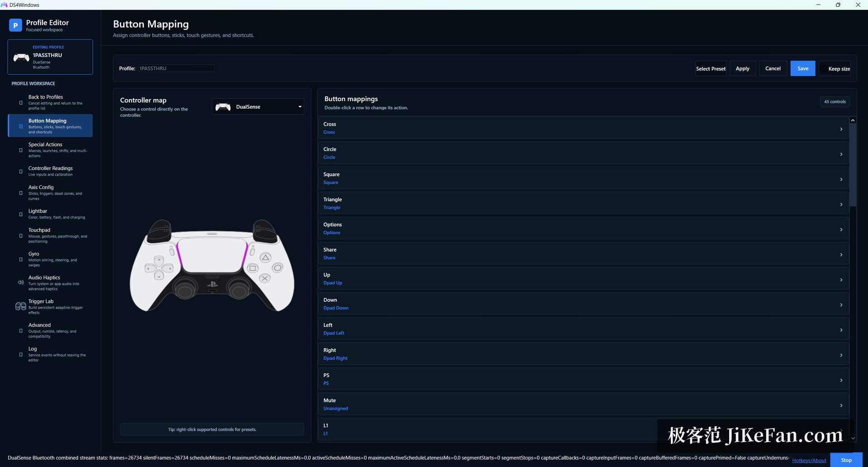The image size is (868, 467).
Task: Expand the Options mapping row chevron
Action: [841, 230]
